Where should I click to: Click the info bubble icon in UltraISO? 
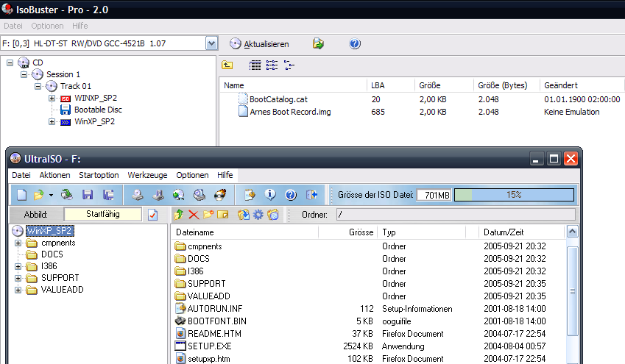pyautogui.click(x=270, y=194)
